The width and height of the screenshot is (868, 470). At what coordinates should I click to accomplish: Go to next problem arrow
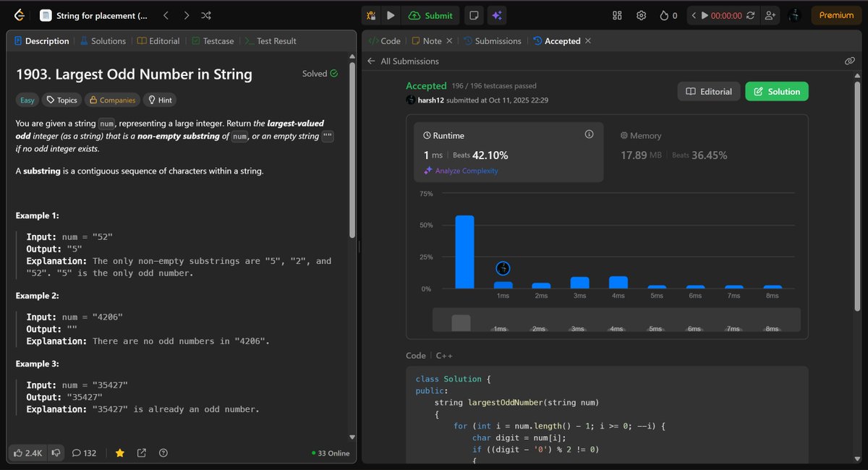(x=186, y=15)
